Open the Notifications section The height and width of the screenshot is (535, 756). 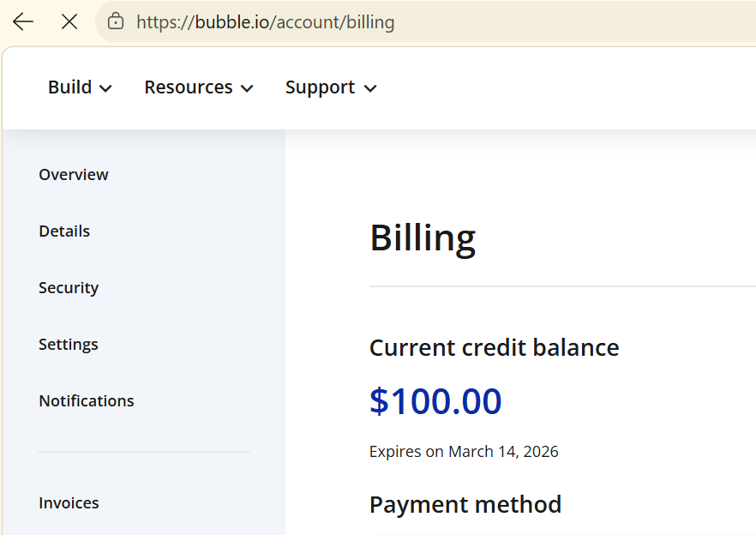pos(87,401)
